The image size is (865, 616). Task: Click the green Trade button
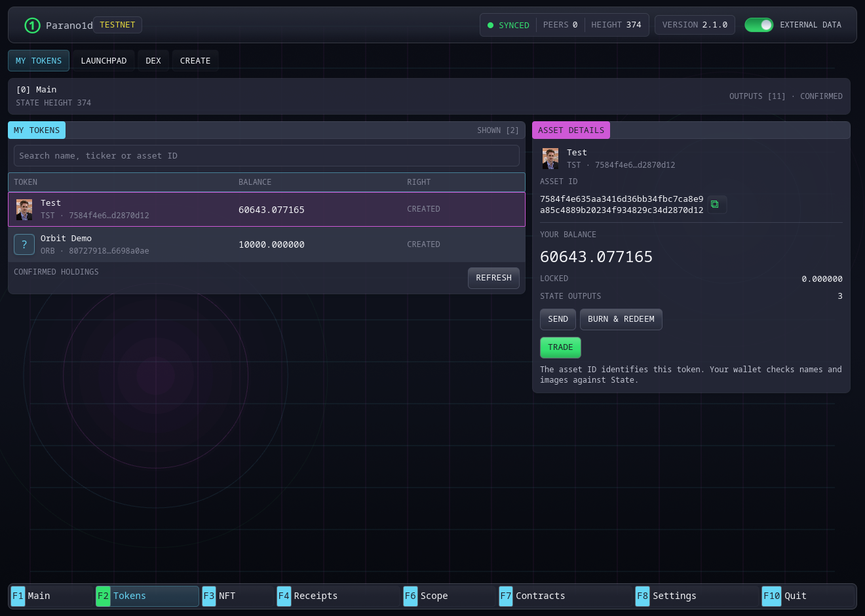point(560,347)
